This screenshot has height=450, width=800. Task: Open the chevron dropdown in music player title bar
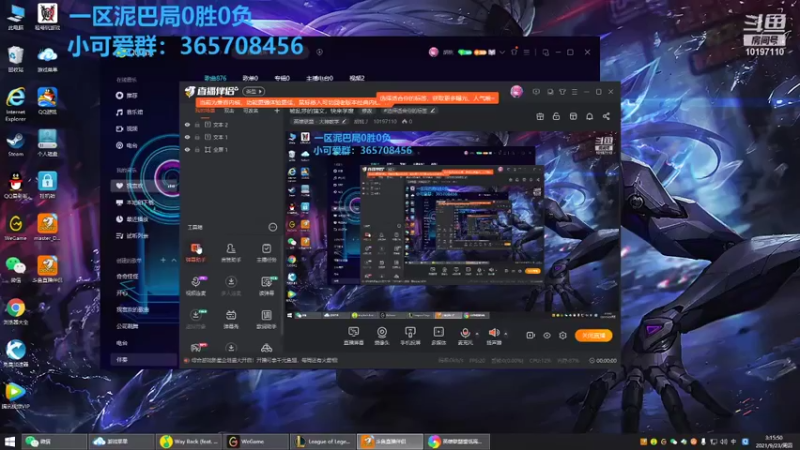pyautogui.click(x=502, y=52)
